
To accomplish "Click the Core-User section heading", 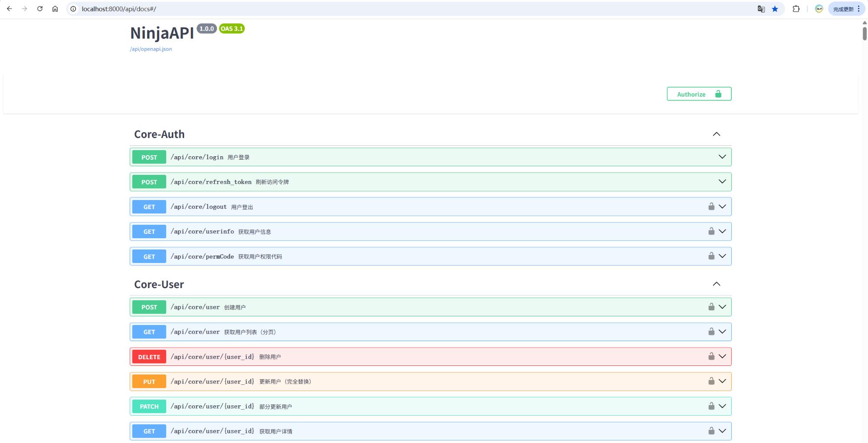I will 159,284.
